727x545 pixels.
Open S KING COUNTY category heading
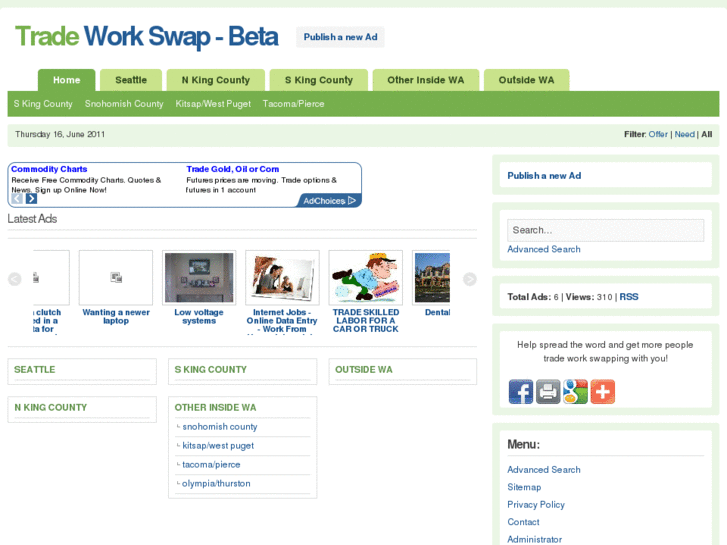click(x=210, y=370)
